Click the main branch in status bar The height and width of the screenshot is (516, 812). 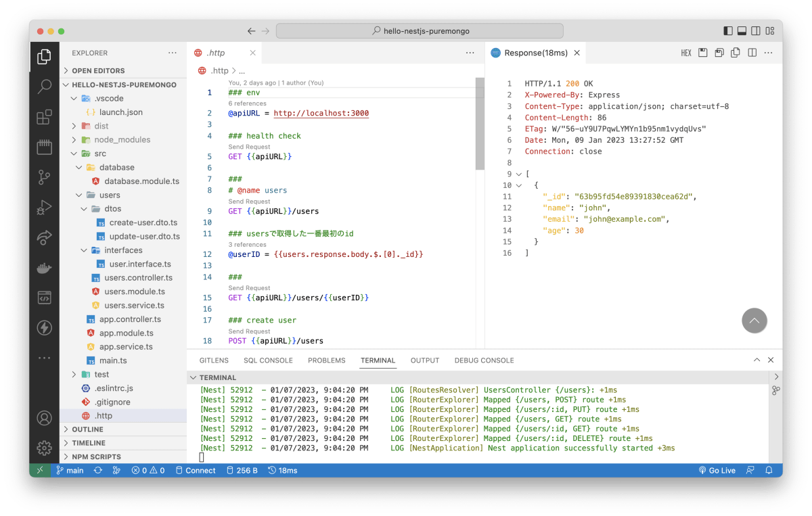point(70,470)
